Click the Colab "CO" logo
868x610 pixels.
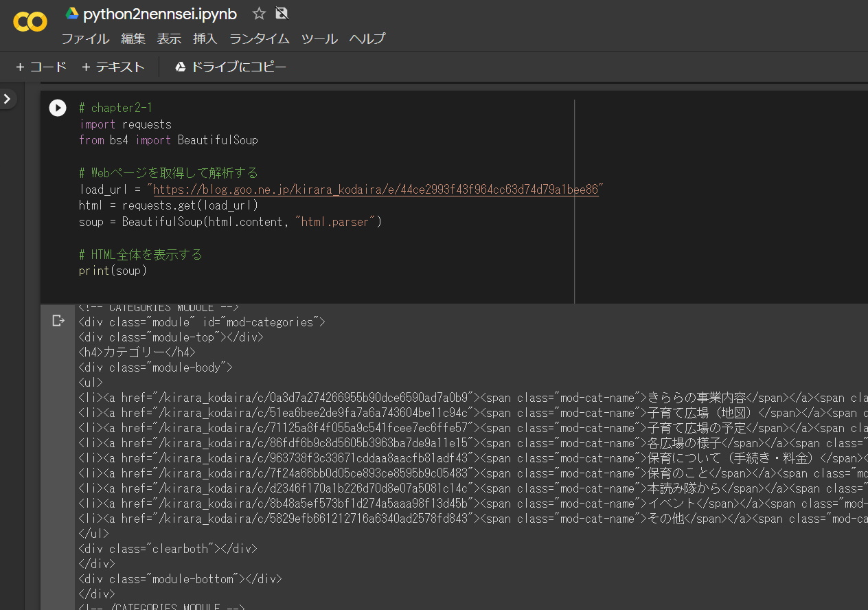coord(30,23)
